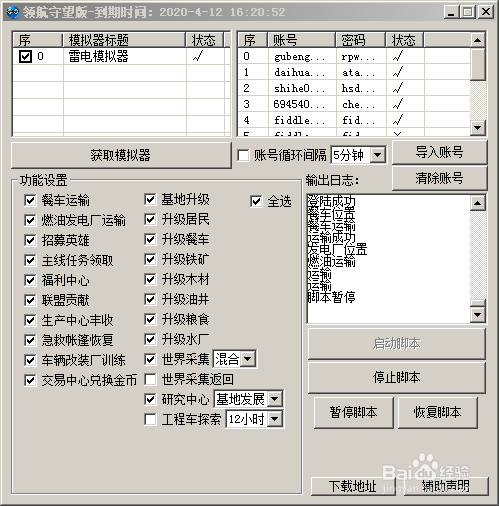499x506 pixels.
Task: Click the 账号 column header
Action: coord(302,40)
